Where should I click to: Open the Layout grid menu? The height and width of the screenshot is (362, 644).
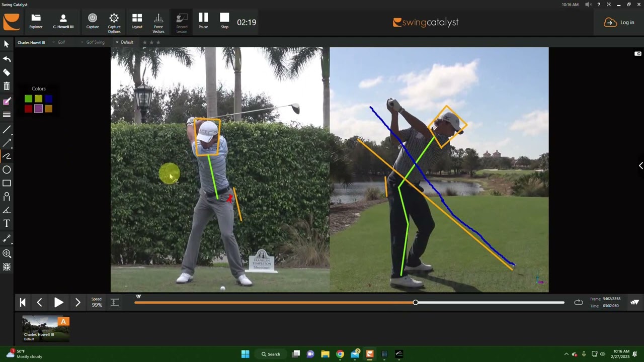tap(137, 22)
